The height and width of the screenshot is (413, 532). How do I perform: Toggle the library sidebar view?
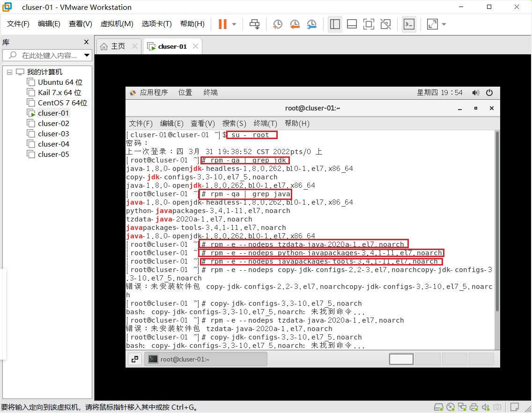[x=335, y=24]
